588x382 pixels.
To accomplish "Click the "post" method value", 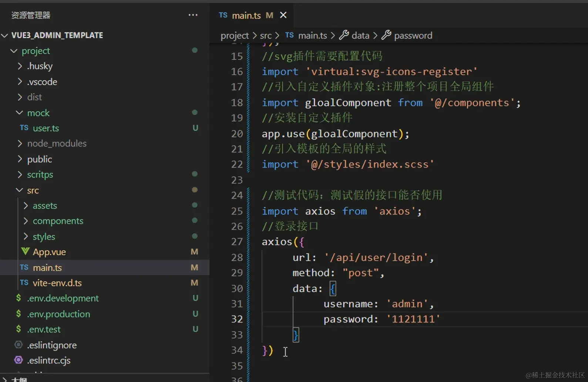I will click(361, 273).
